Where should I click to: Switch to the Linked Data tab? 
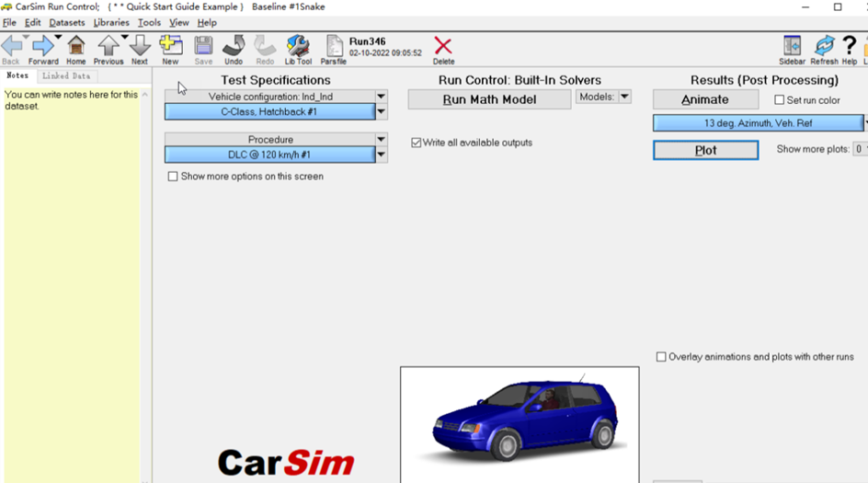click(x=66, y=75)
